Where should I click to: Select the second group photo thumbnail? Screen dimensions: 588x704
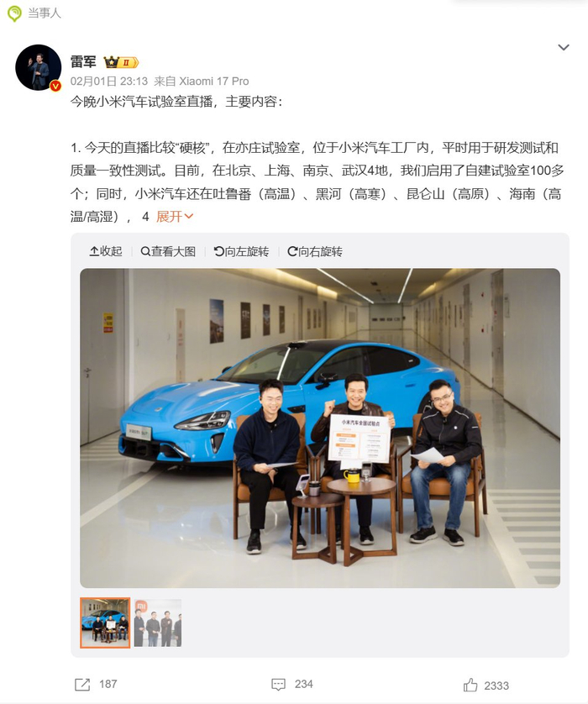pyautogui.click(x=158, y=623)
